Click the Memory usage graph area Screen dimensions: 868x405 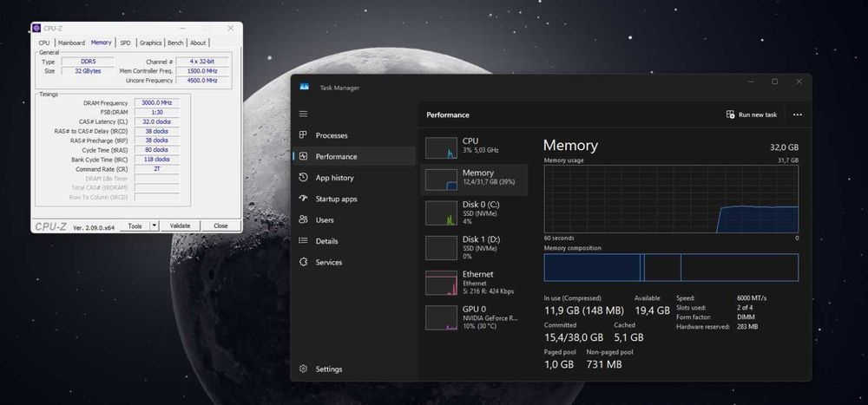tap(671, 199)
